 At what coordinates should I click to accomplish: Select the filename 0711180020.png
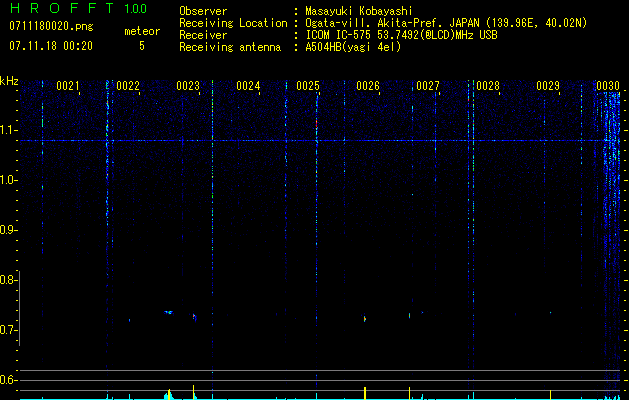tap(51, 26)
